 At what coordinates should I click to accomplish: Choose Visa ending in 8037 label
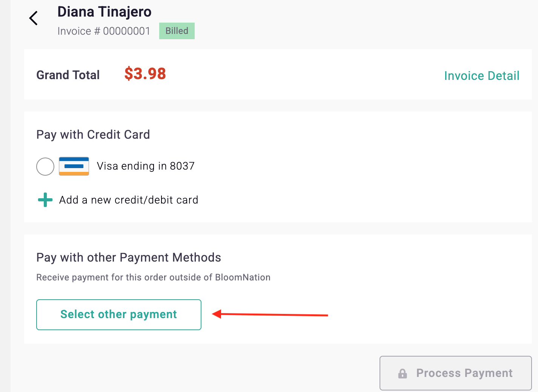click(146, 166)
